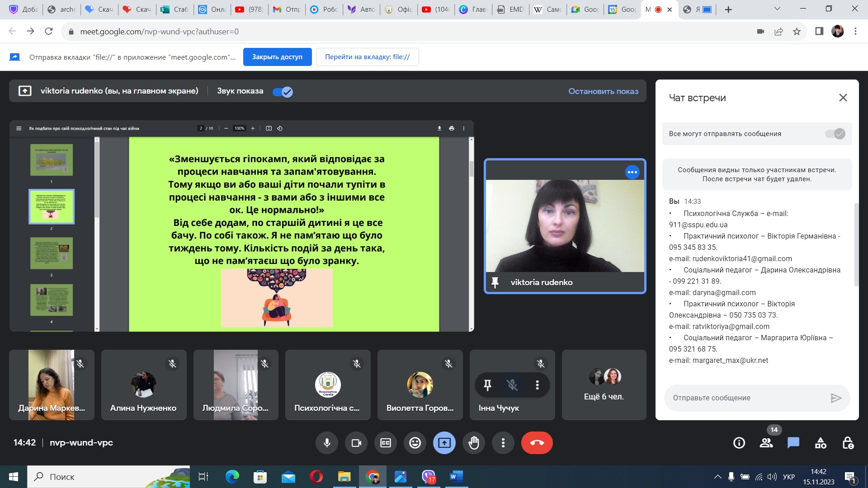Viewport: 868px width, 488px height.
Task: Fit PDF page to width
Action: (269, 128)
